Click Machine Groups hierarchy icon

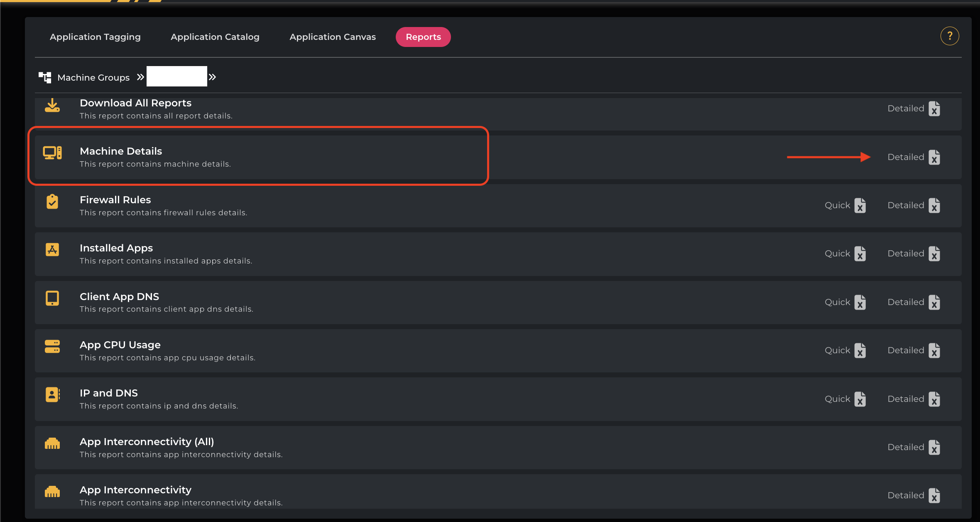coord(45,77)
